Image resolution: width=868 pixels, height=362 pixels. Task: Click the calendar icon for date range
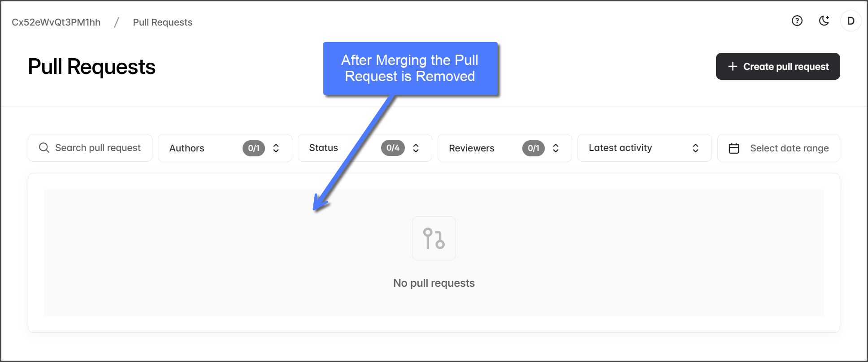734,148
